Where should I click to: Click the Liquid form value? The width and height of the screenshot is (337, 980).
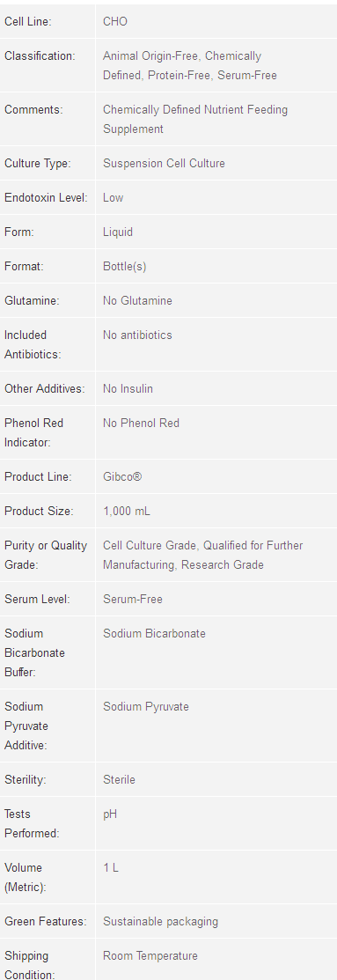pyautogui.click(x=118, y=232)
